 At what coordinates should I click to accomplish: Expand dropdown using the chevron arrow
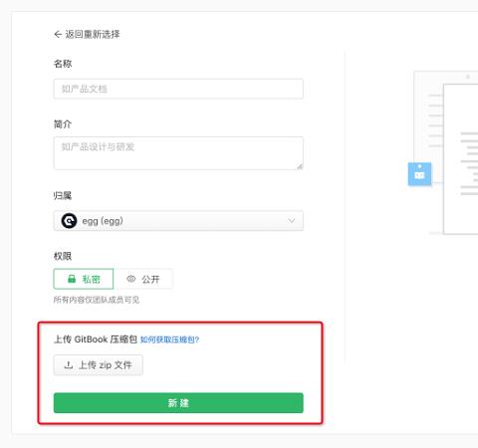[291, 221]
